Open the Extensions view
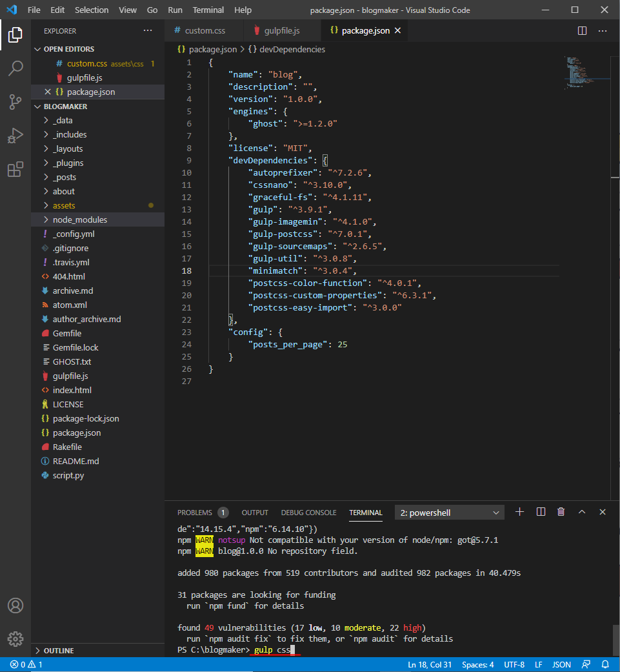 (x=15, y=169)
